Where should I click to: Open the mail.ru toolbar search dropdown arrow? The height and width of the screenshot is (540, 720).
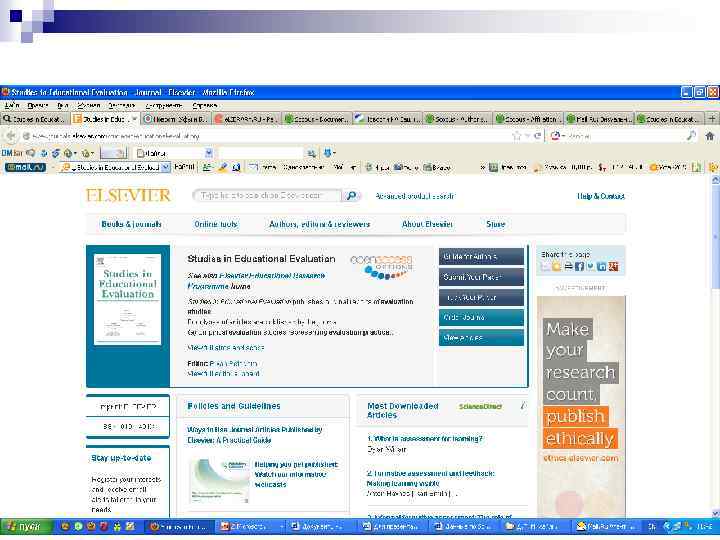pos(166,168)
